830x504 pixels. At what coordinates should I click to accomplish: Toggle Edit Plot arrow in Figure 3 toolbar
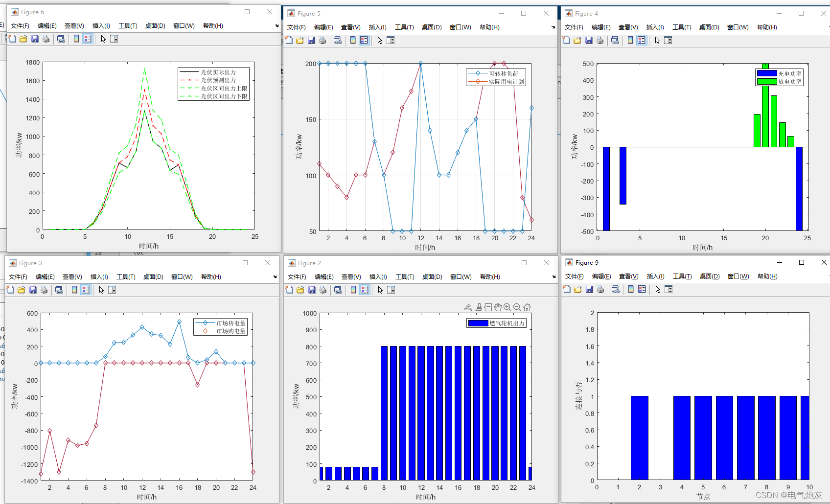coord(101,290)
